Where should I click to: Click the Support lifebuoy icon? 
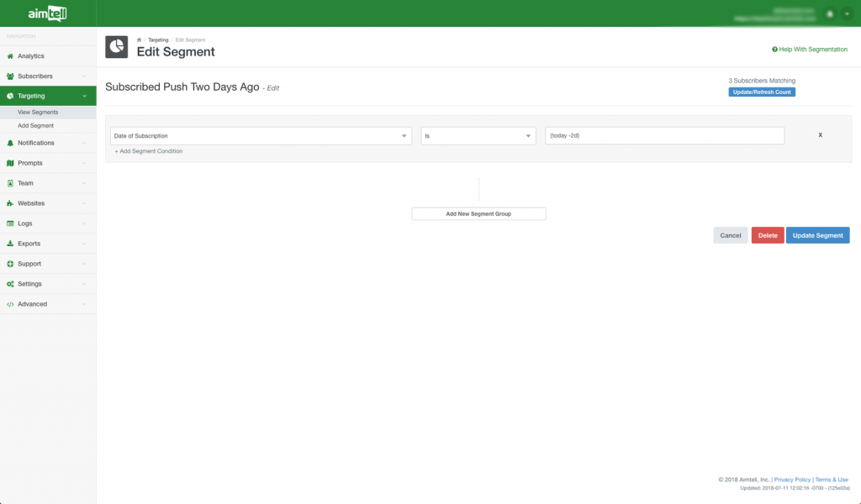point(10,264)
